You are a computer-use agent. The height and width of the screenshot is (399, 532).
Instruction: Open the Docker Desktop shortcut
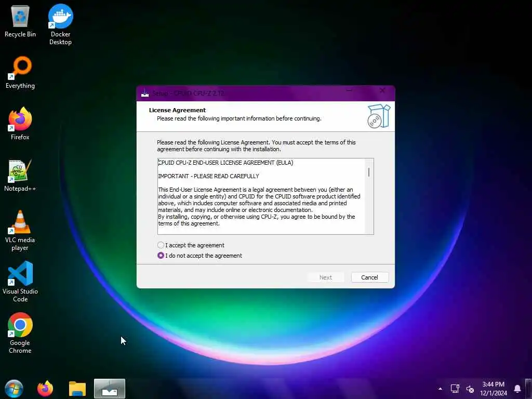(x=60, y=24)
